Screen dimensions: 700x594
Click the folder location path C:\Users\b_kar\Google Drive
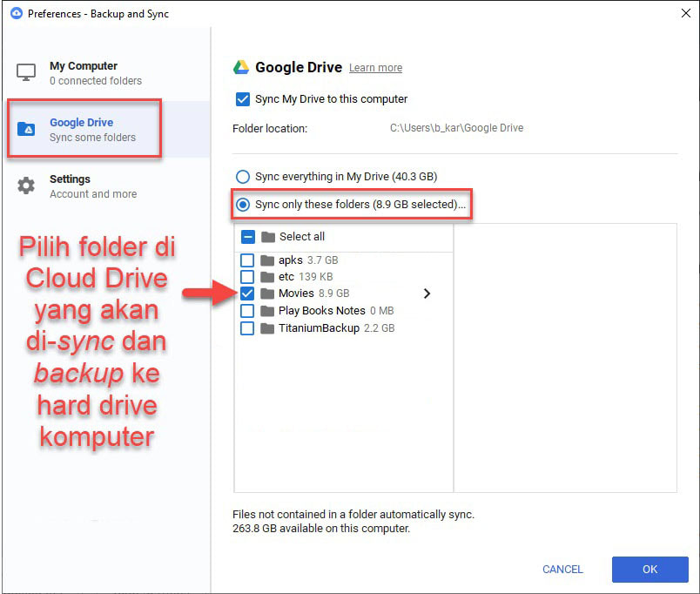coord(457,128)
